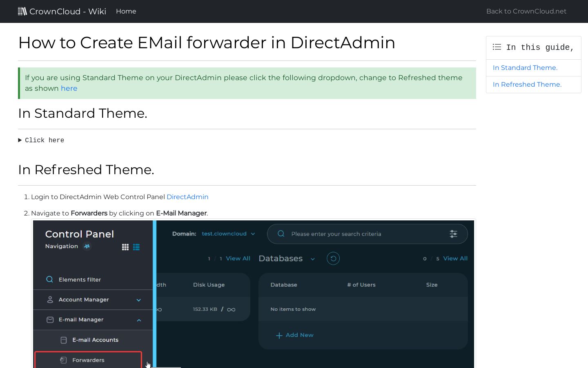Click the here link in the green notice

click(x=69, y=88)
